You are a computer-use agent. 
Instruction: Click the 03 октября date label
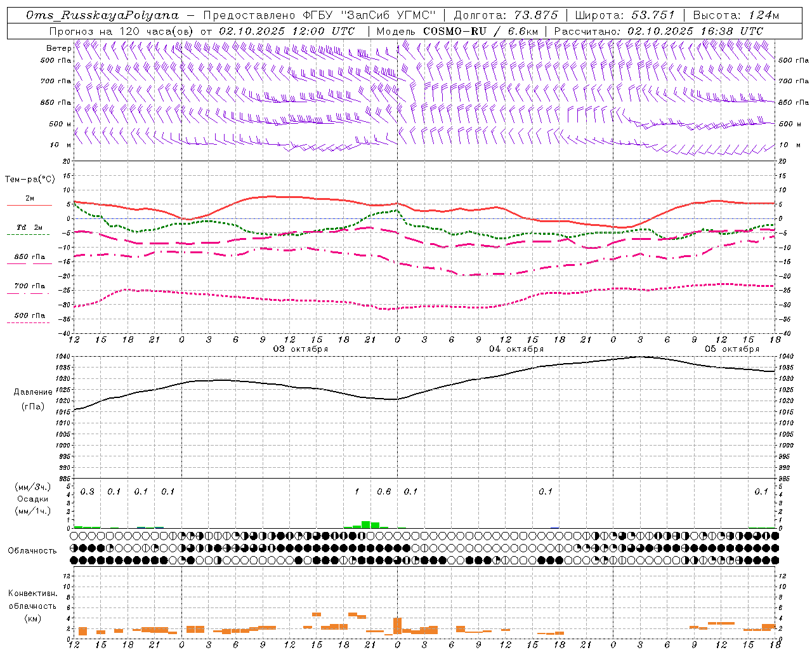coord(301,349)
